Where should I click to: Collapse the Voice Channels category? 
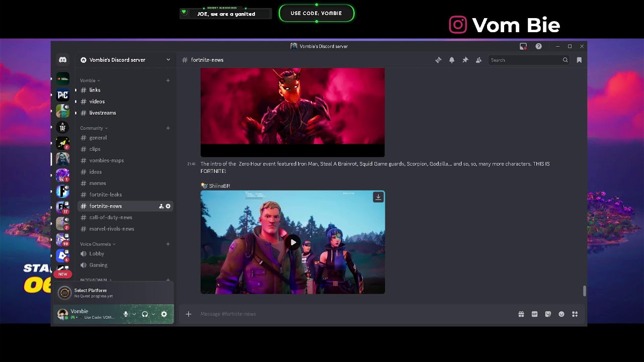coord(98,244)
